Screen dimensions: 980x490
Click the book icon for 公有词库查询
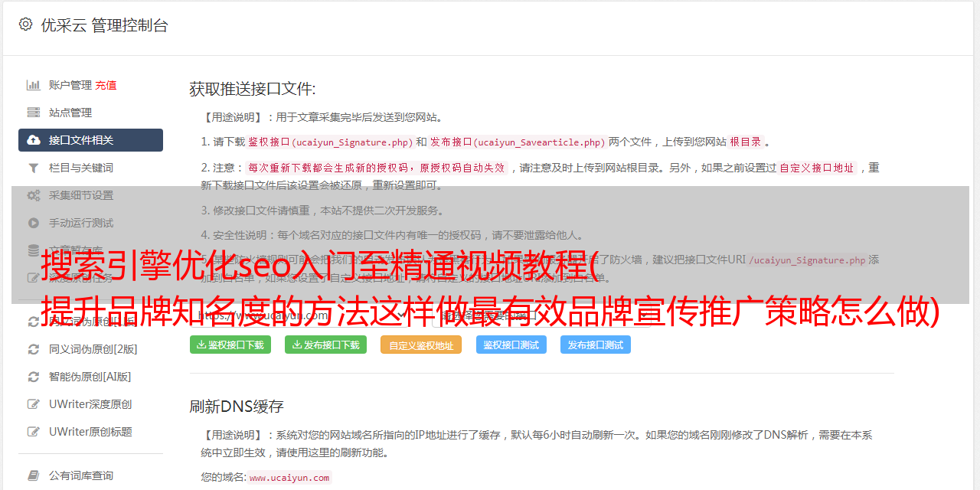pos(34,475)
